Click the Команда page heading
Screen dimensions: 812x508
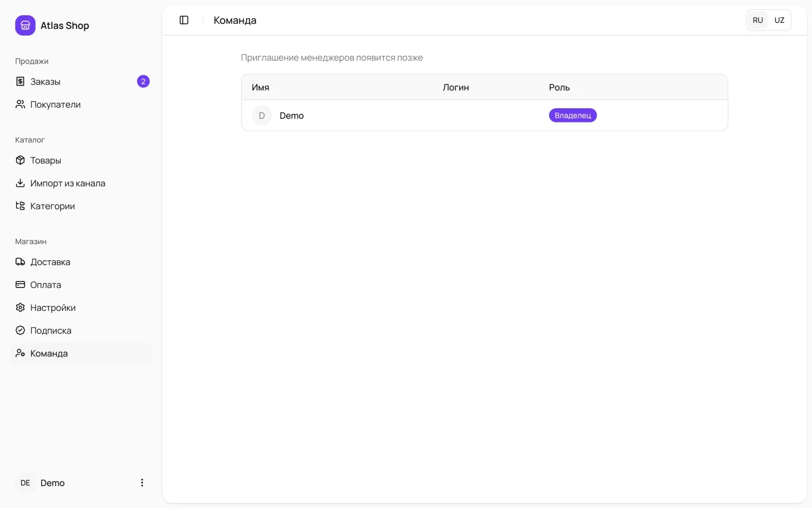[235, 20]
